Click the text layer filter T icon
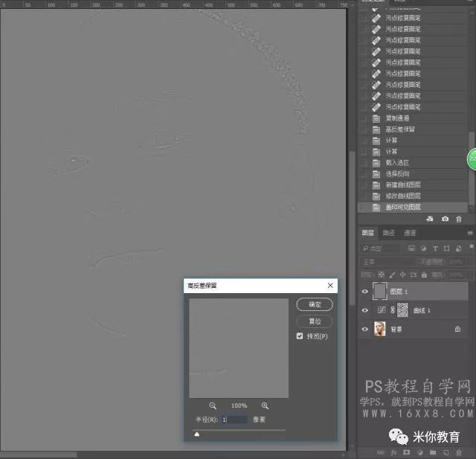476x459 pixels. pos(435,248)
